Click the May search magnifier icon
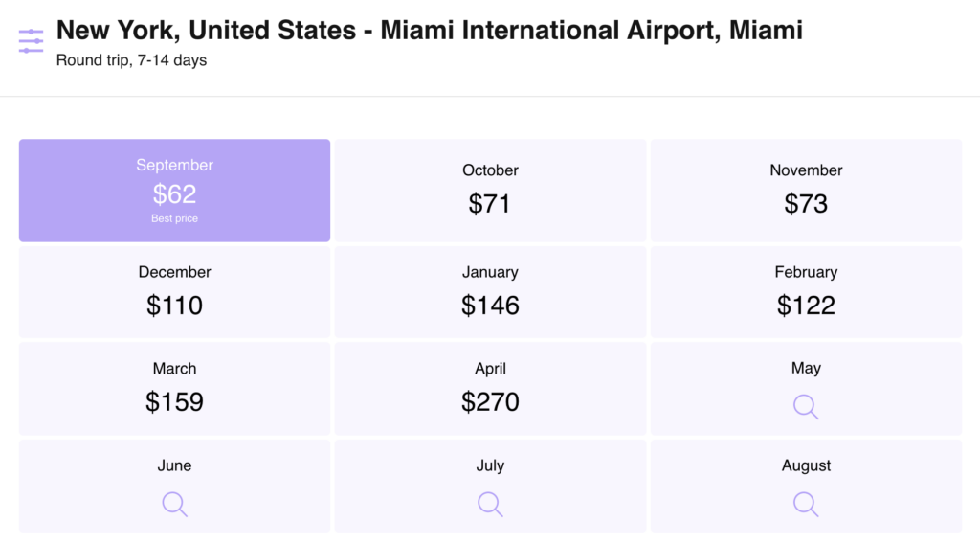The width and height of the screenshot is (980, 544). pos(806,407)
